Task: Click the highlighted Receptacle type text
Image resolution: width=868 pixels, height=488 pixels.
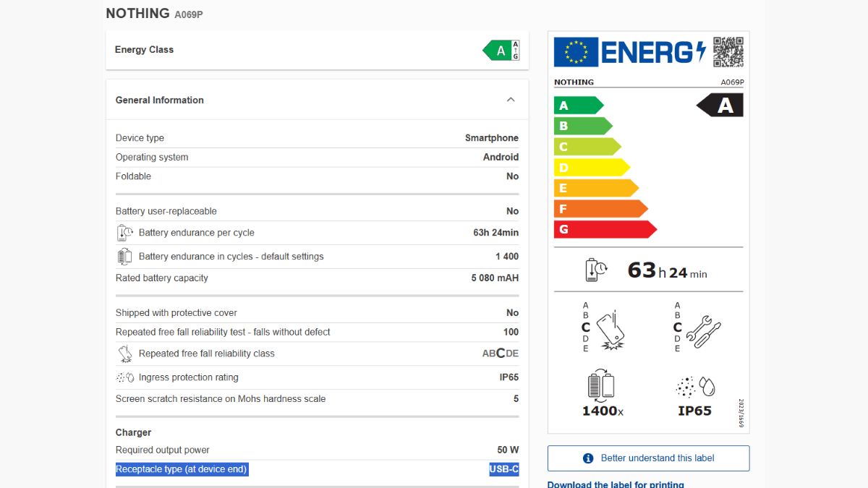Action: 182,469
